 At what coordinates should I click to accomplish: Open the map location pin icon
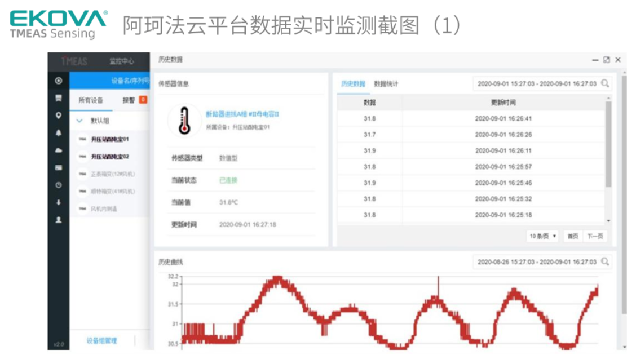coord(58,116)
